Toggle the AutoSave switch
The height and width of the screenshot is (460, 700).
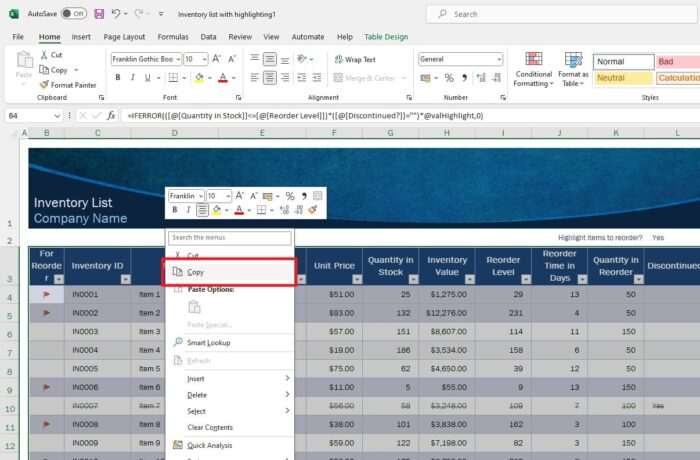(x=73, y=14)
